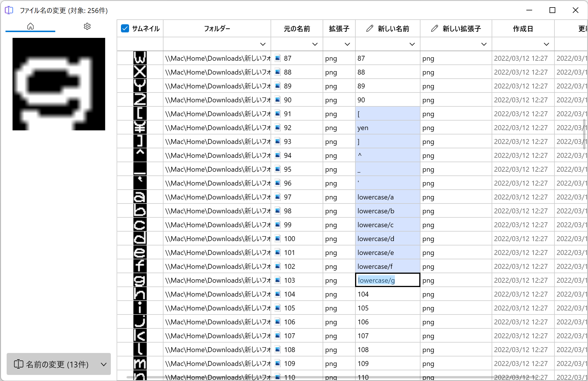
Task: Select the thumbnail of letter W
Action: click(140, 58)
